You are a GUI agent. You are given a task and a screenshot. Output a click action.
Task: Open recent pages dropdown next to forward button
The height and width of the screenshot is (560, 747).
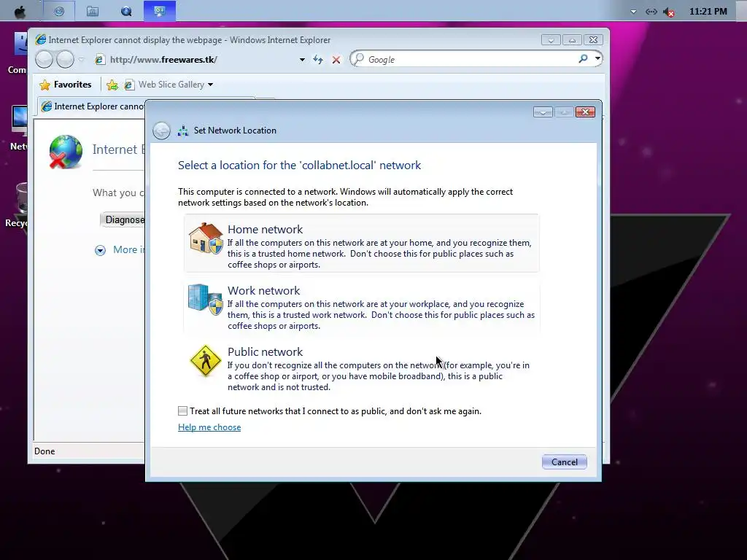click(x=81, y=60)
